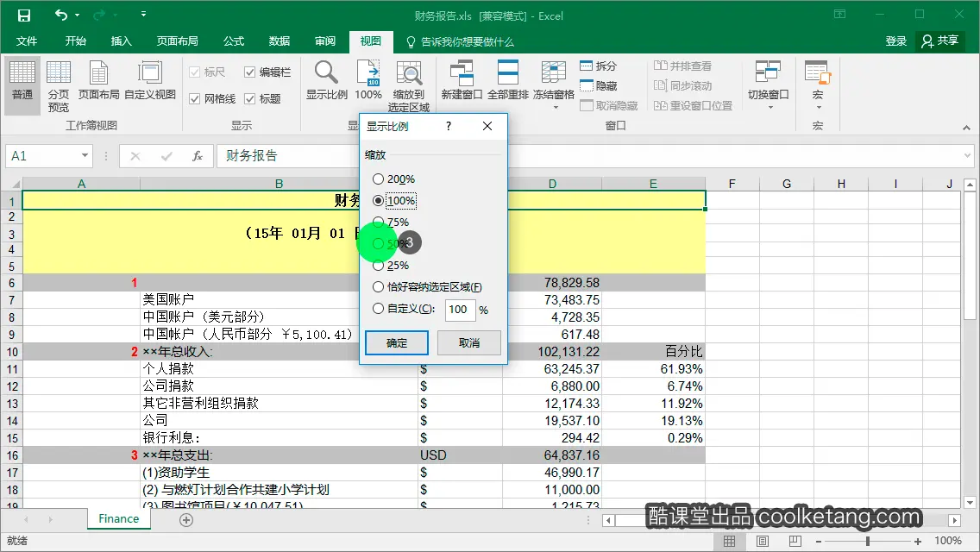Click the Cancel (取消) button in dialog

pos(468,342)
